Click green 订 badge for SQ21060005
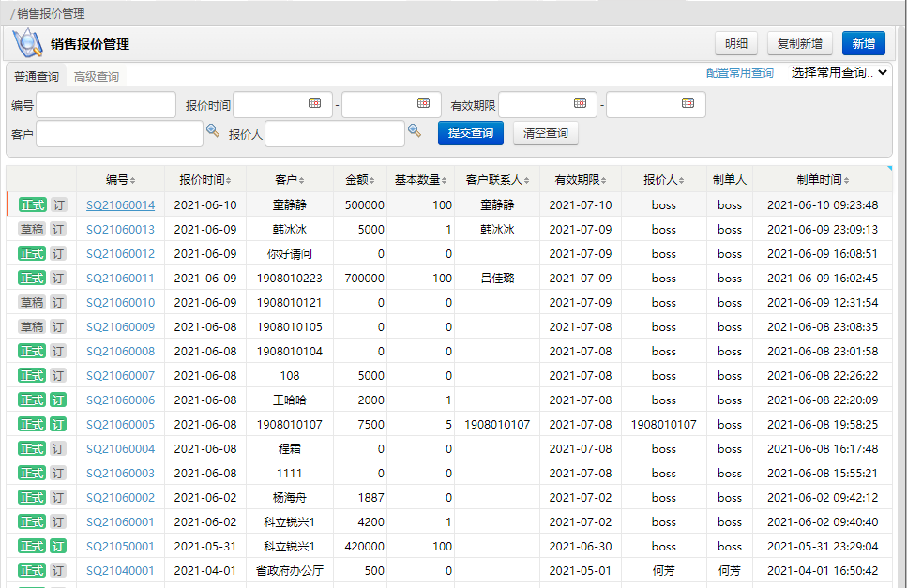This screenshot has width=907, height=588. 58,424
